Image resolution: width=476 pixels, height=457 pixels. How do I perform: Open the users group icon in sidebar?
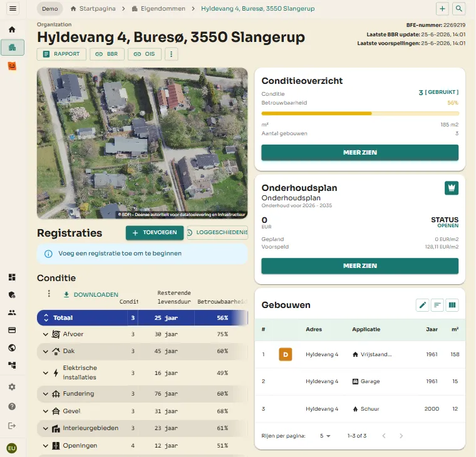coord(12,312)
